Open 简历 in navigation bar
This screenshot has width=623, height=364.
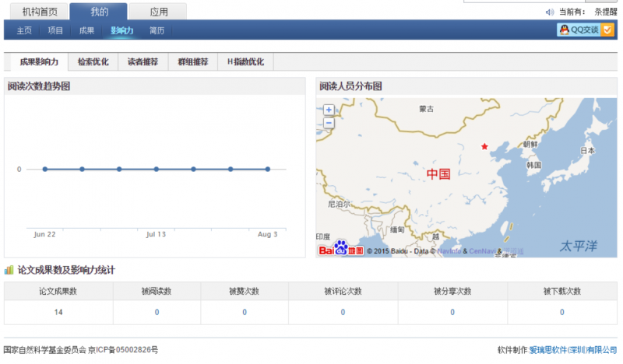[x=157, y=30]
